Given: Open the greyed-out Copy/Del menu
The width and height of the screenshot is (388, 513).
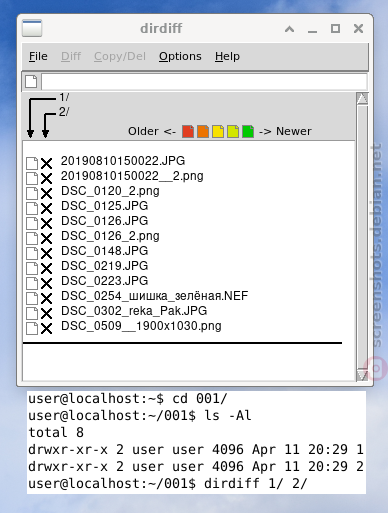Looking at the screenshot, I should [x=120, y=56].
